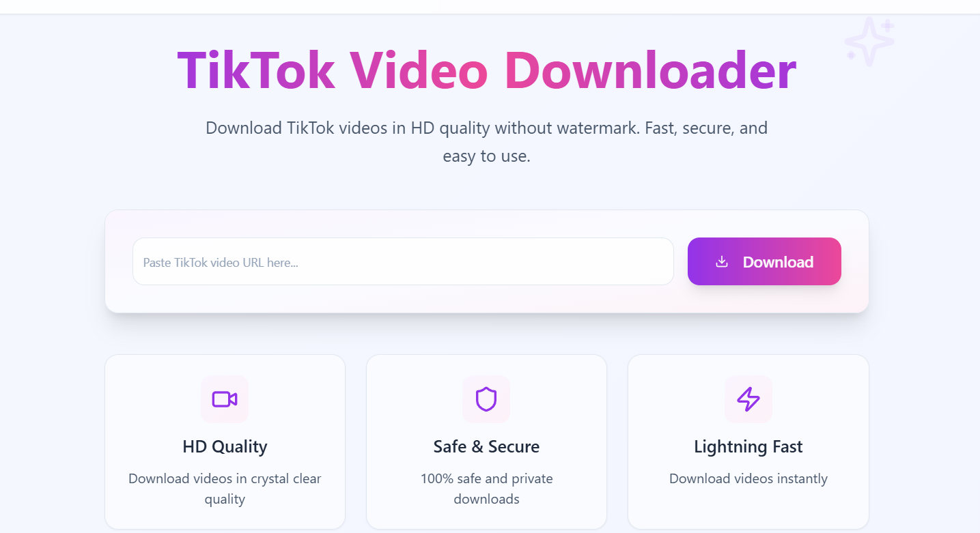Select the HD Quality feature card
This screenshot has height=533, width=980.
point(225,442)
